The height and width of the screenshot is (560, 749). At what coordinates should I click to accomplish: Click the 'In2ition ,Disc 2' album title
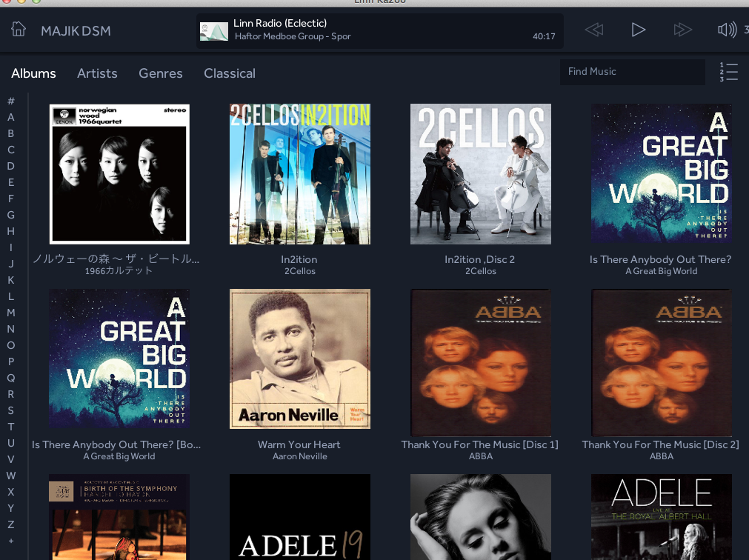pyautogui.click(x=479, y=260)
